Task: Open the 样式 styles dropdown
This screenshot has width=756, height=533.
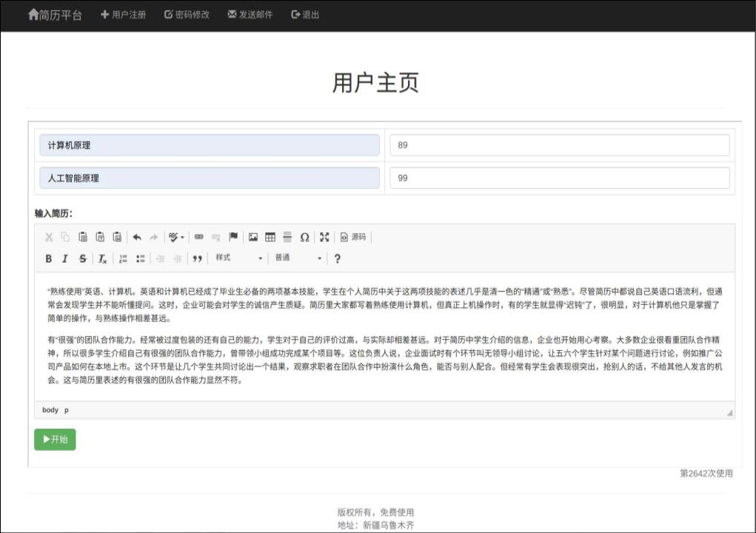Action: coord(238,258)
